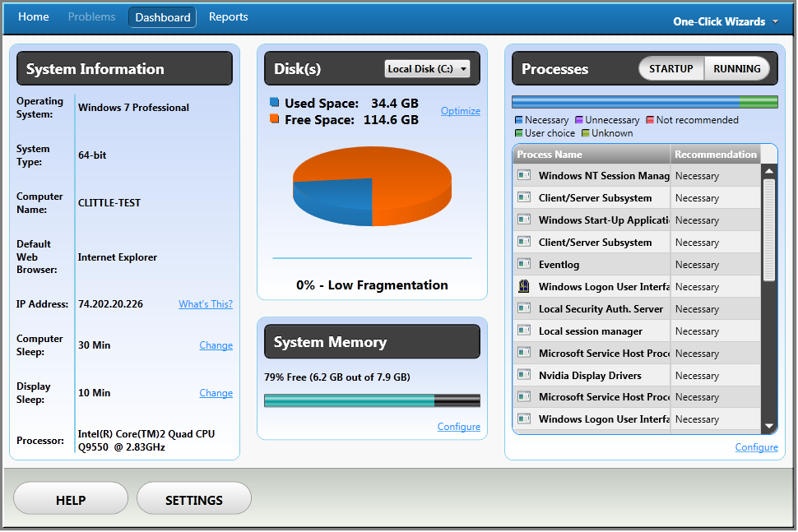
Task: Switch Processes view to RUNNING
Action: pyautogui.click(x=737, y=69)
